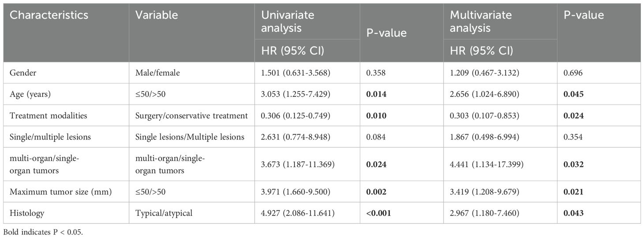Viewport: 644px width, 238px height.
Task: Click the bold <0.001 P-value cell
Action: click(x=379, y=213)
